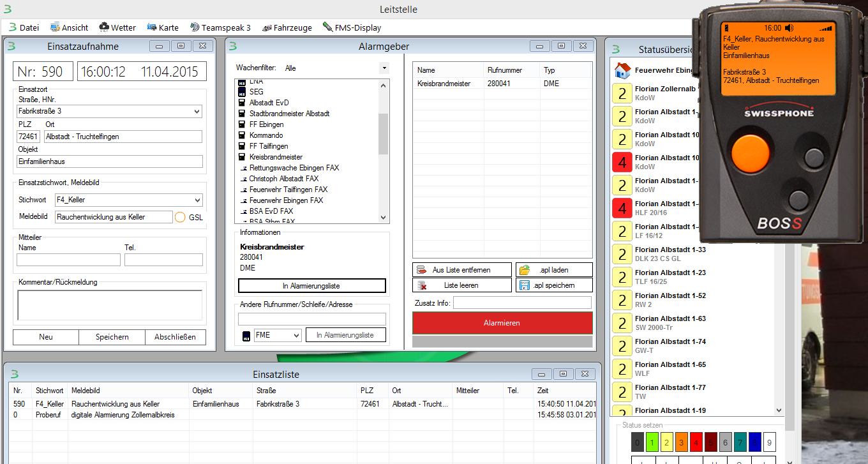Viewport: 868px width, 464px height.
Task: Click the red status 4 icon for HLF 20/16
Action: pos(622,209)
